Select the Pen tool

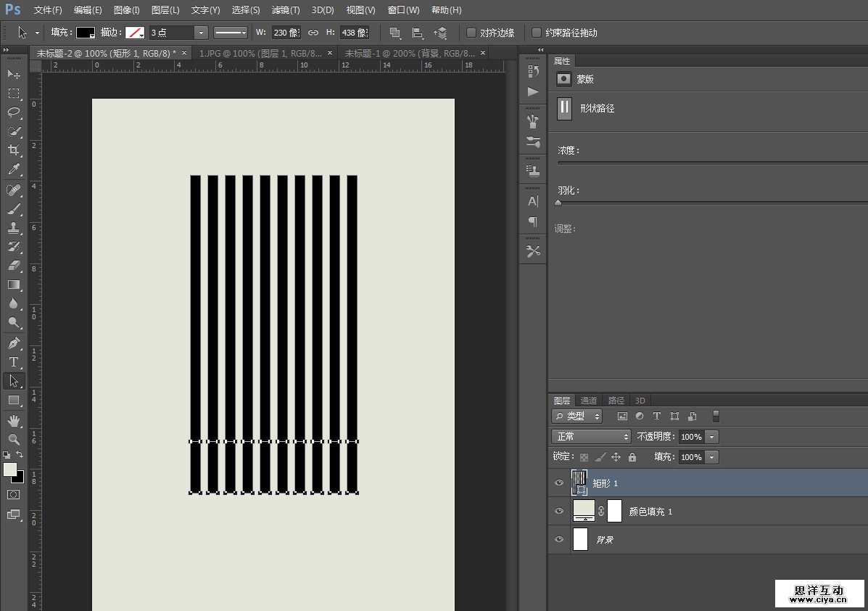[14, 343]
